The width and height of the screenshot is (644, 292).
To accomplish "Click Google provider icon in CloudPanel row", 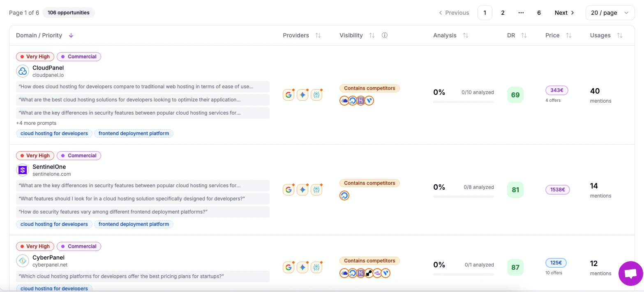I will pos(289,95).
